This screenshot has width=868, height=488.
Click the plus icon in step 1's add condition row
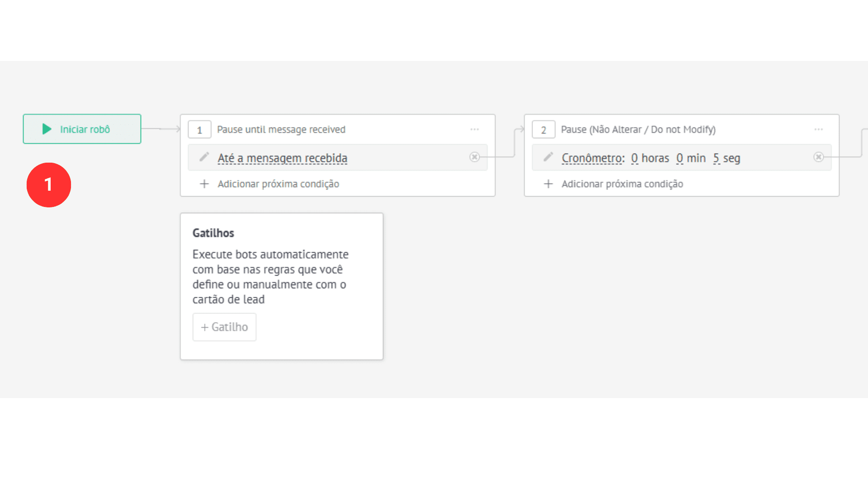coord(204,184)
